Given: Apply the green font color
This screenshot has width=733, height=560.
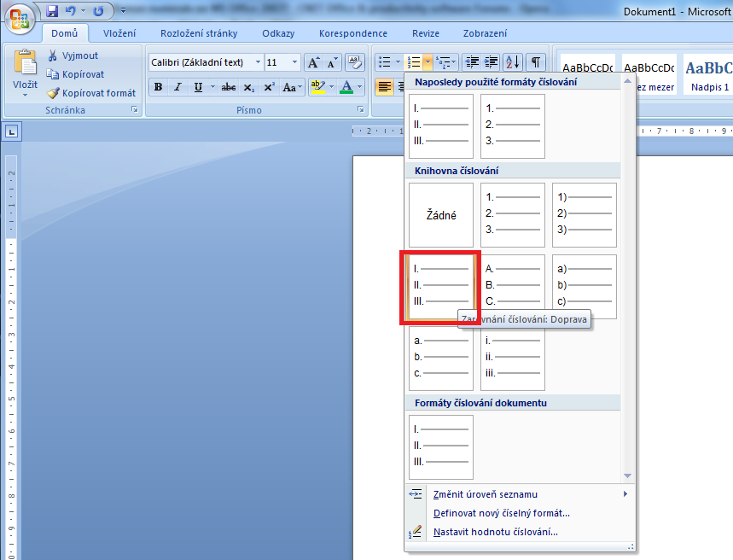Looking at the screenshot, I should 346,87.
